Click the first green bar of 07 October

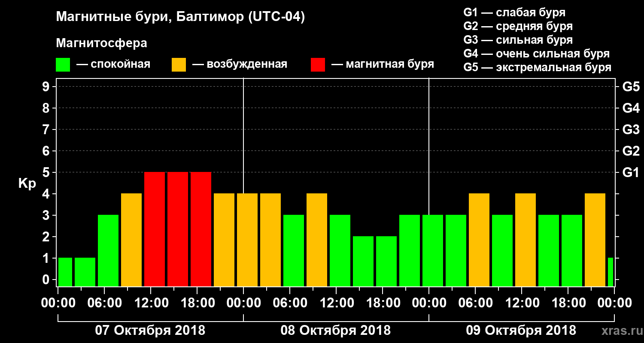point(65,272)
